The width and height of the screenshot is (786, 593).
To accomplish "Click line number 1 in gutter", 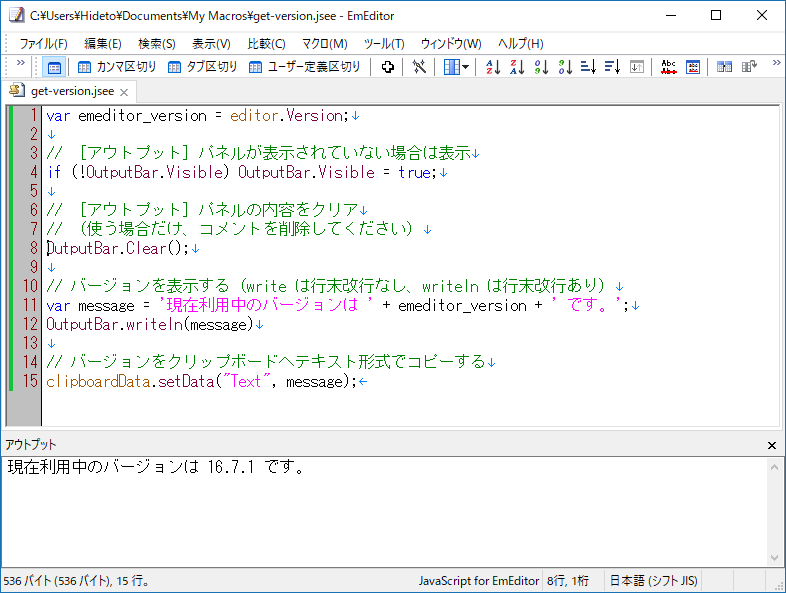I will tap(34, 115).
